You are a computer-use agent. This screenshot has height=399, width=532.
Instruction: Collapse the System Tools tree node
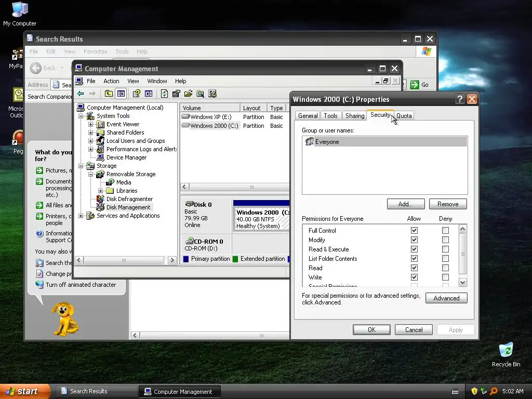click(81, 116)
